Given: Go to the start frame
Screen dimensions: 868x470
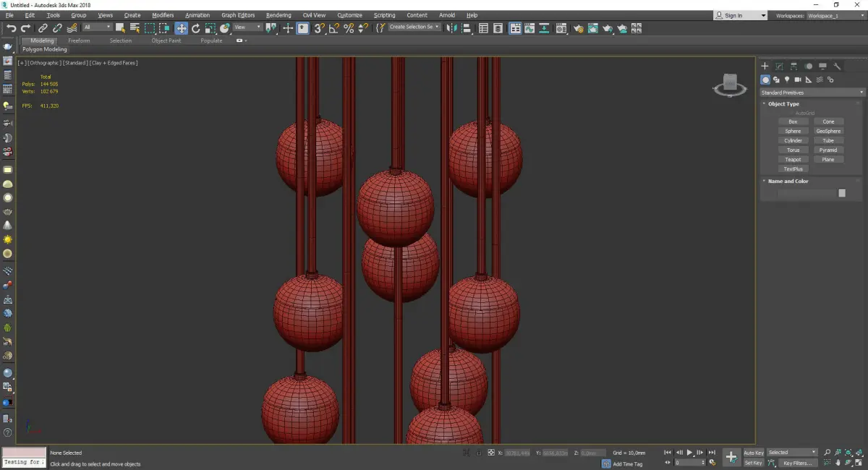Looking at the screenshot, I should click(668, 452).
